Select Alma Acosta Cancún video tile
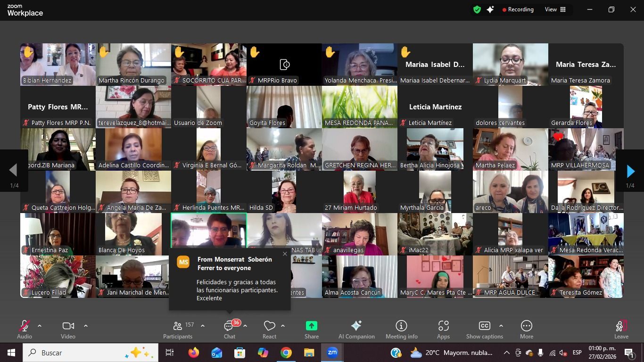Screen dimensions: 644x362 (360, 277)
